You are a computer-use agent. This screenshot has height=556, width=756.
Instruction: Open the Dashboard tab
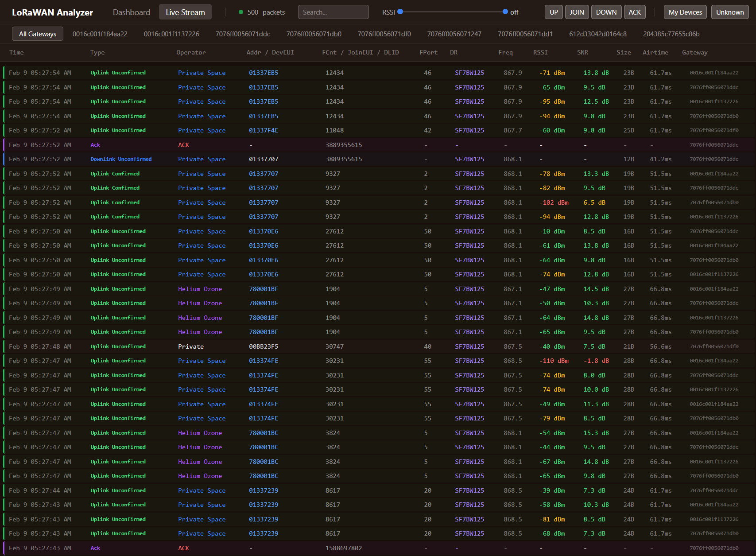(131, 12)
